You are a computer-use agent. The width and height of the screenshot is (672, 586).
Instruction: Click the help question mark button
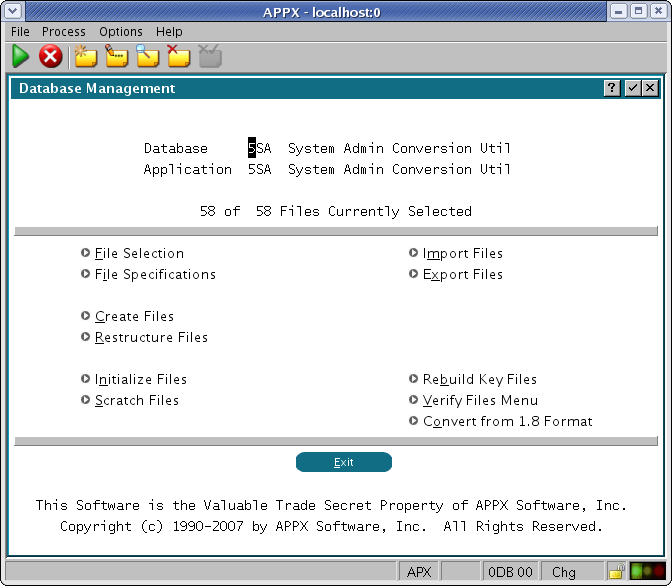point(612,88)
